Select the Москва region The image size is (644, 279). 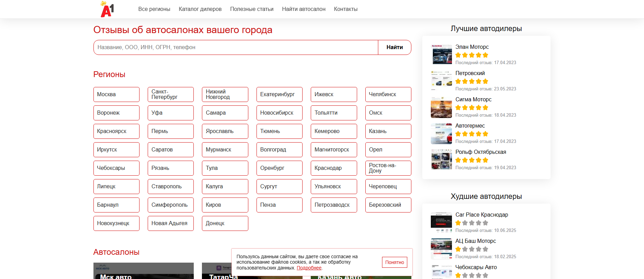[x=116, y=94]
